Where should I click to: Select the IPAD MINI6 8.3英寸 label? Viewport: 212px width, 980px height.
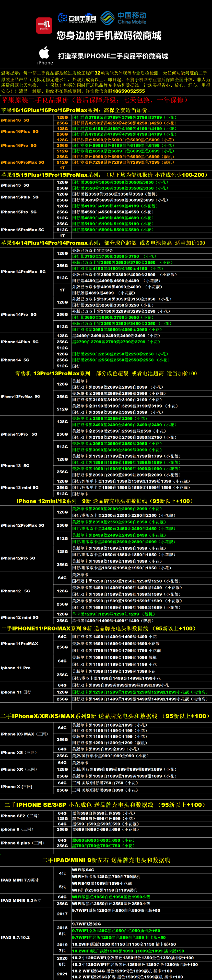pos(20,900)
